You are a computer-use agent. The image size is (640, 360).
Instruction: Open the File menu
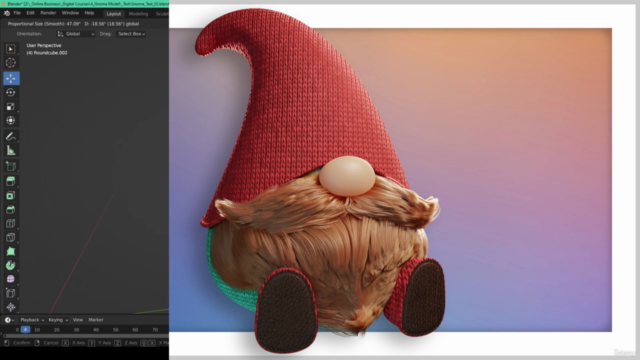[17, 13]
